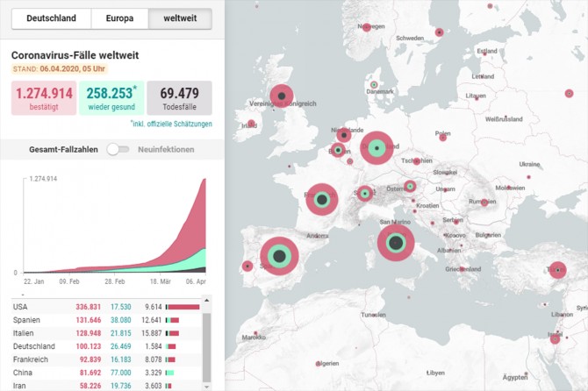Viewport: 588px width, 391px height.
Task: Select the Deutschland row in country table
Action: [105, 346]
